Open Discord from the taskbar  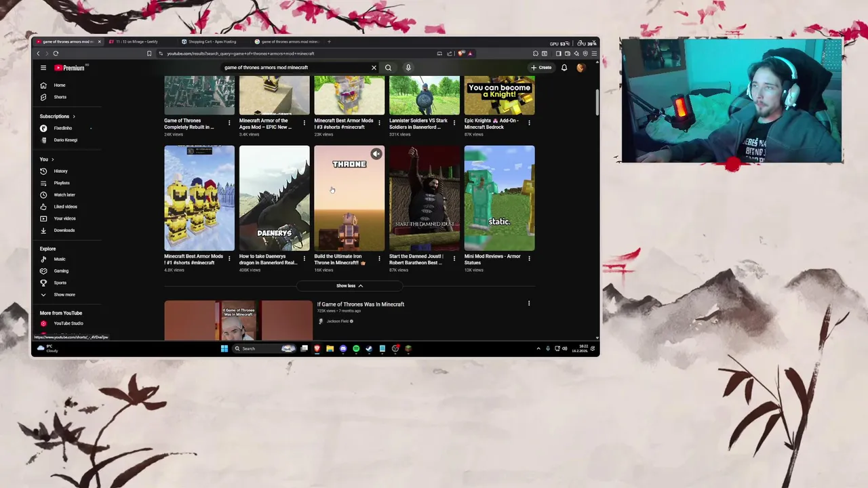coord(343,348)
